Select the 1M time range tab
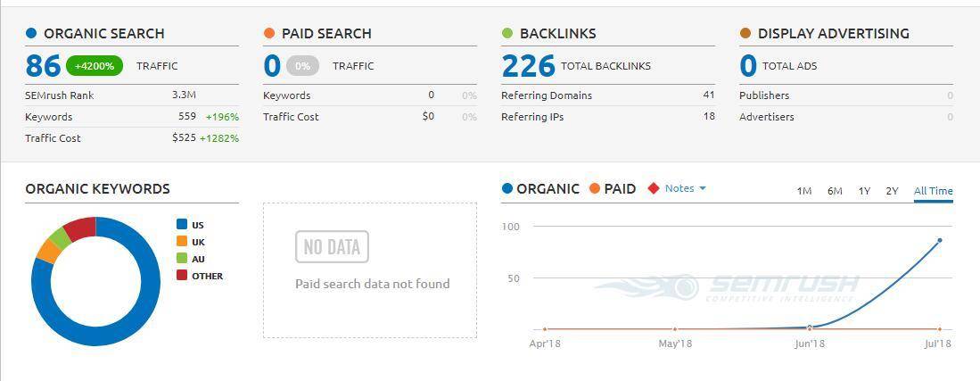 pyautogui.click(x=803, y=191)
